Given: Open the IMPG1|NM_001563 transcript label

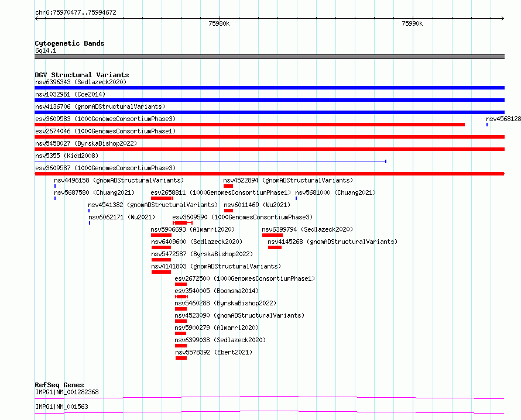Looking at the screenshot, I should (x=62, y=407).
